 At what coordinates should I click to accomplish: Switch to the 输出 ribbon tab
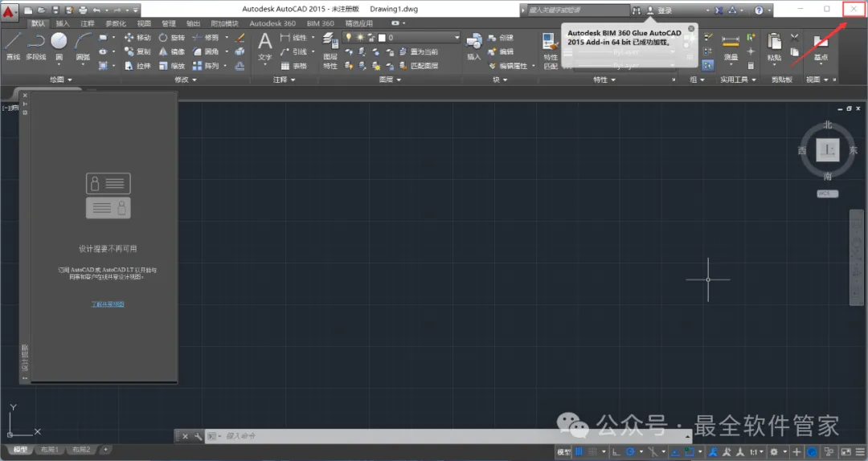(193, 23)
